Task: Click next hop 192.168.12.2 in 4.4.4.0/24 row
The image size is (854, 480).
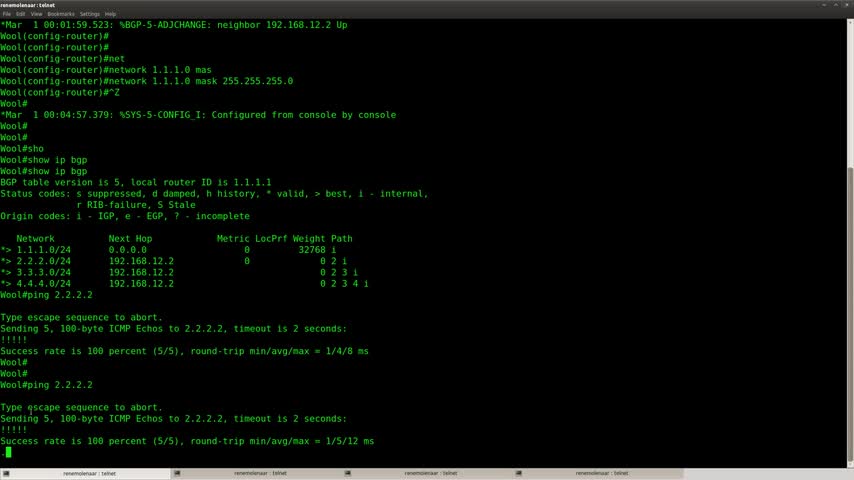Action: pos(141,284)
